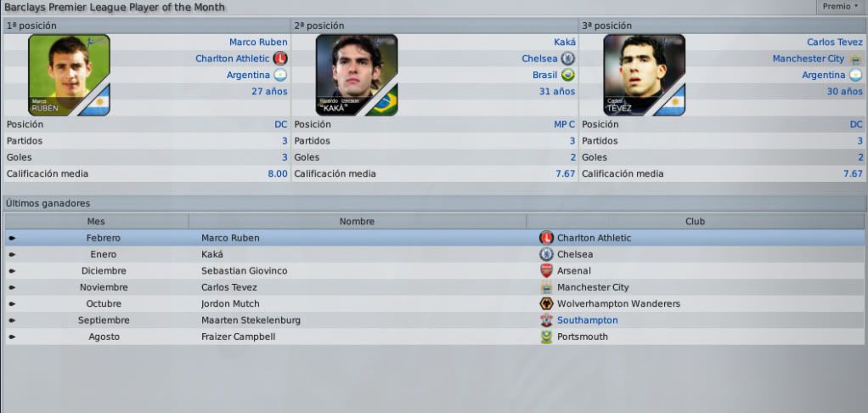This screenshot has height=413, width=868.
Task: Click Manchester City badge beside Carlos Tevez
Action: pos(856,59)
